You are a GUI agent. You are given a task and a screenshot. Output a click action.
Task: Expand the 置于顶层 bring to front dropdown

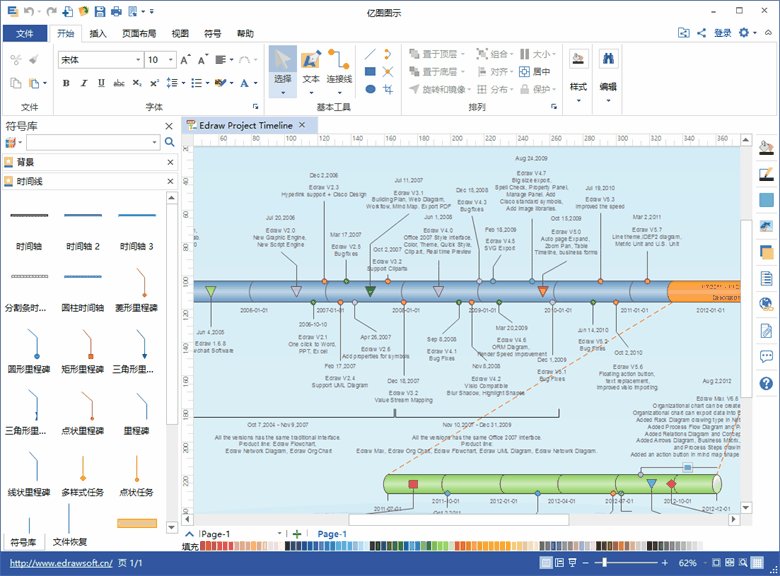[x=463, y=54]
